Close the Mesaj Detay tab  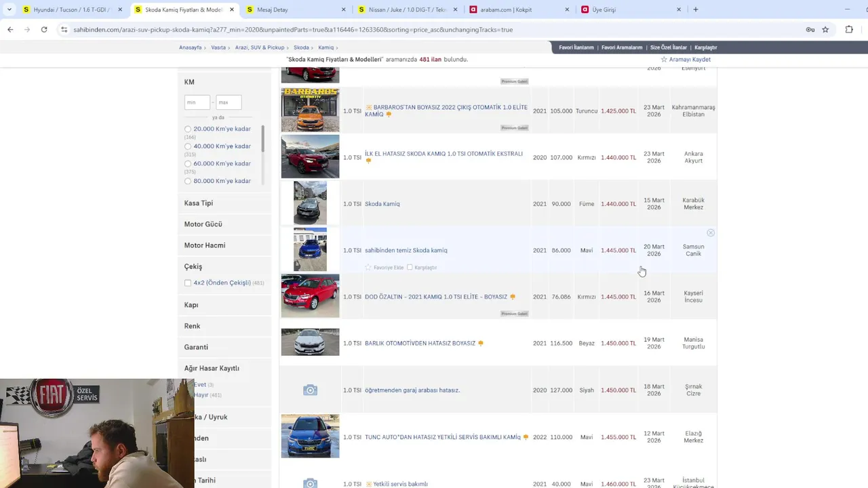pyautogui.click(x=343, y=9)
